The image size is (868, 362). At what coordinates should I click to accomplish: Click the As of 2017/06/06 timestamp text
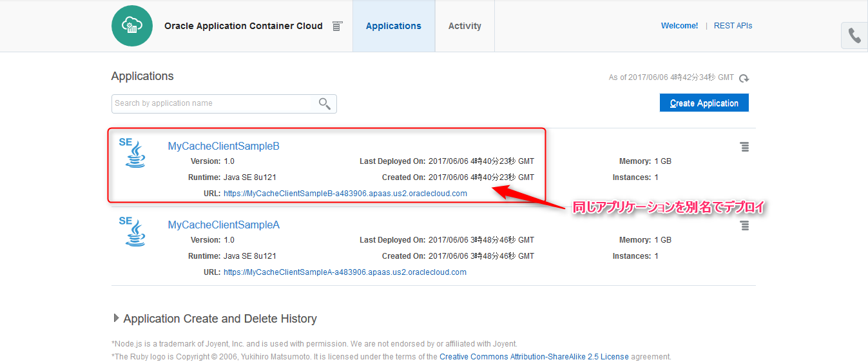(x=671, y=77)
